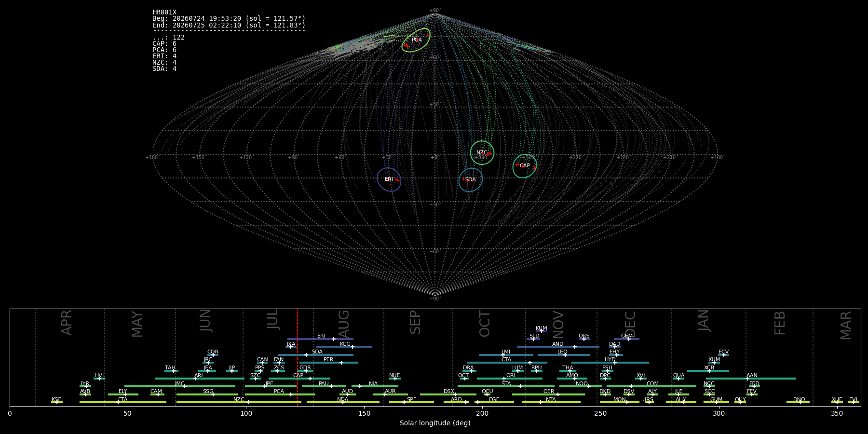Click the LEO shower bar
This screenshot has width=868, height=434.
coord(564,355)
